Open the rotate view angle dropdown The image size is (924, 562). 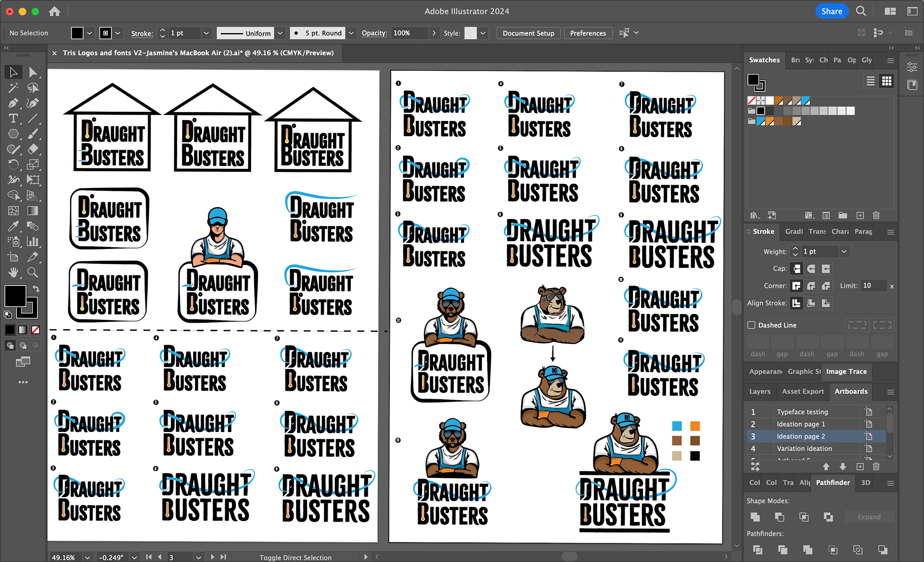coord(134,557)
